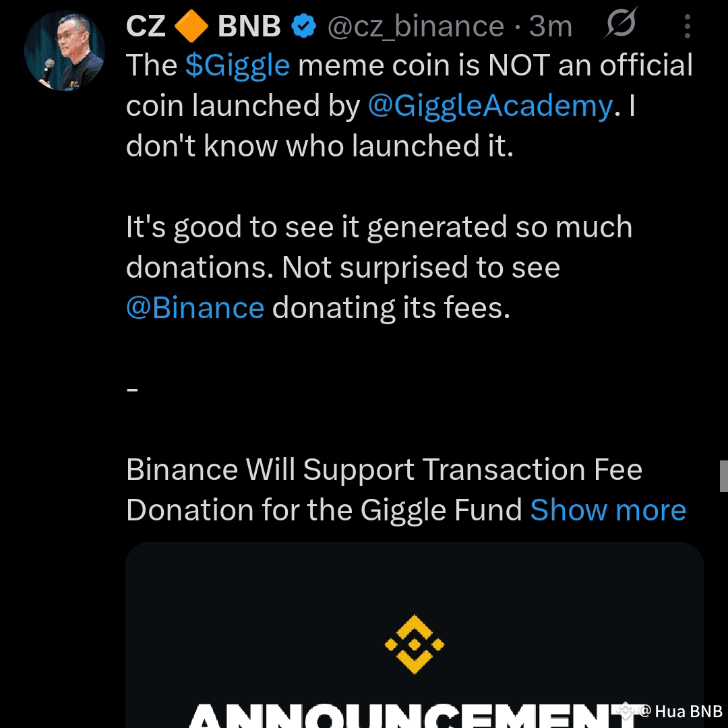Click the three-dot more options icon

686,26
